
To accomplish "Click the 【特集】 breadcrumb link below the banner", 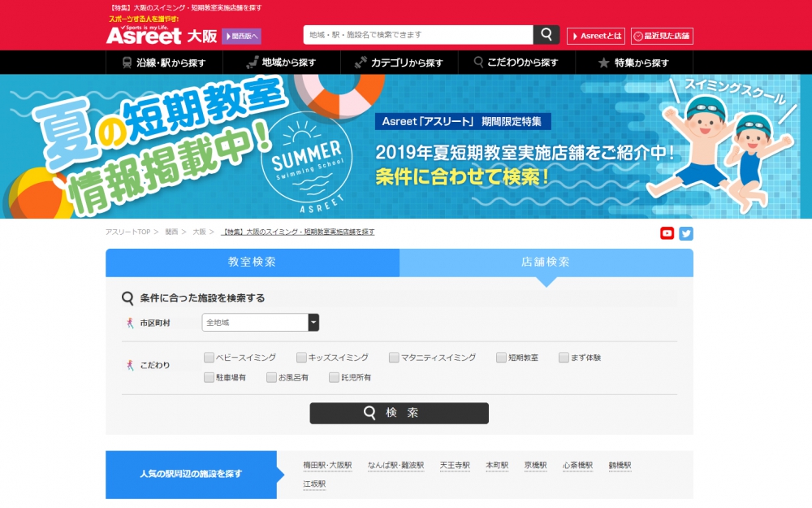I will click(x=298, y=232).
